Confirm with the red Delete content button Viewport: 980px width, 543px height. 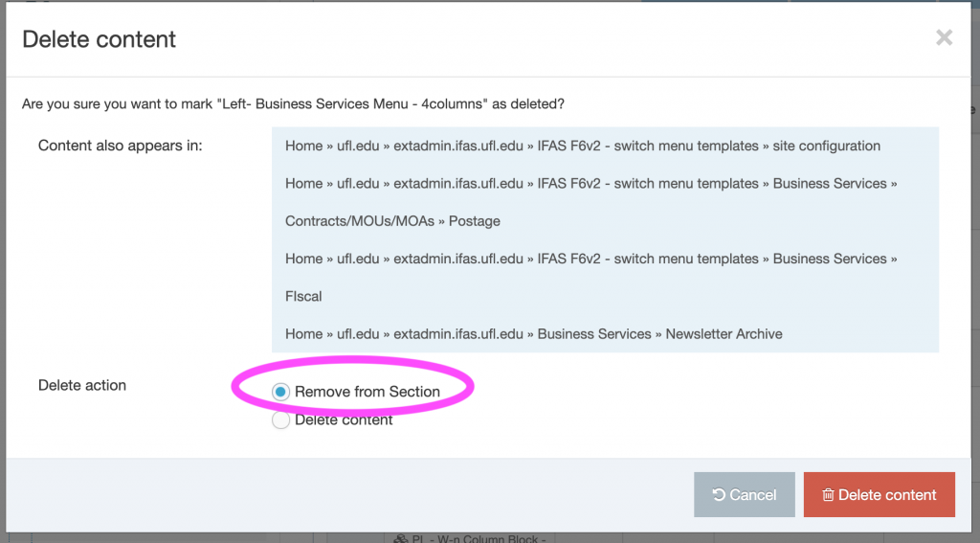879,495
